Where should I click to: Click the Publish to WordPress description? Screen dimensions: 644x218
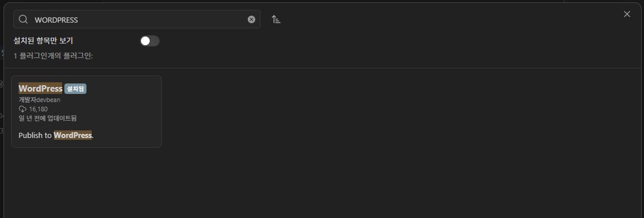tap(56, 135)
